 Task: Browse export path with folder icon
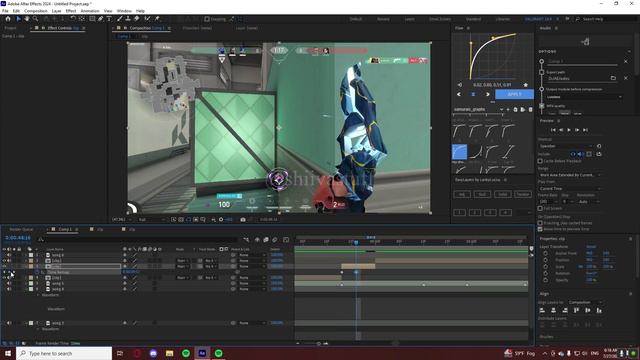coord(613,78)
